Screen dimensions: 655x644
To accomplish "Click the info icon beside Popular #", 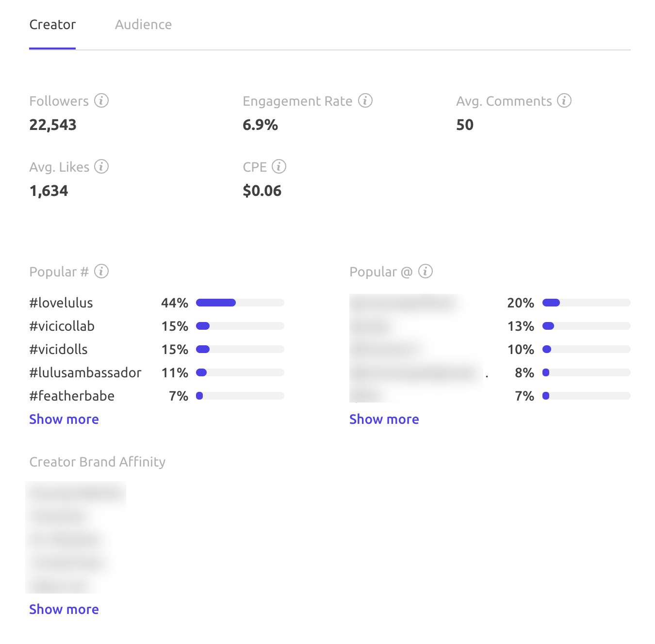I will point(101,271).
